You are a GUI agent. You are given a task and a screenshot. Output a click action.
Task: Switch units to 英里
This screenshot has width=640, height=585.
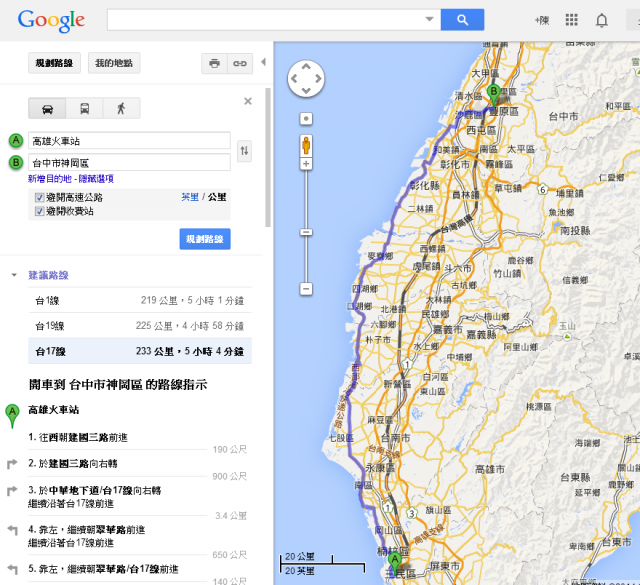coord(190,197)
